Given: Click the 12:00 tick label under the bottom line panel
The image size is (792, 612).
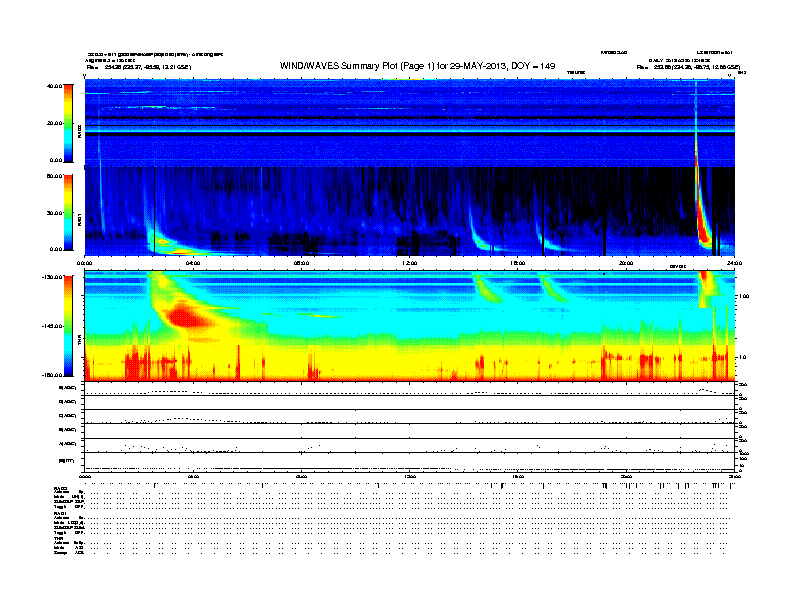Looking at the screenshot, I should [x=410, y=476].
